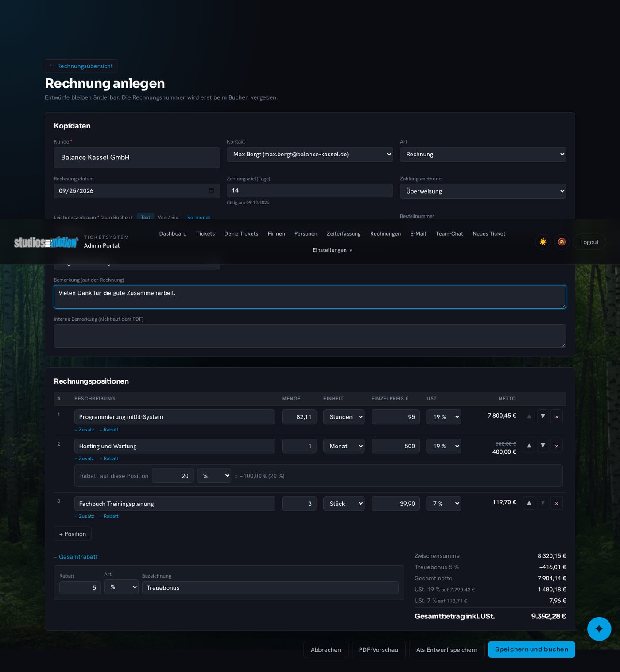Click '+ Rabatt' under Fachbuch Trainingsplanung
The height and width of the screenshot is (672, 620).
tap(109, 517)
